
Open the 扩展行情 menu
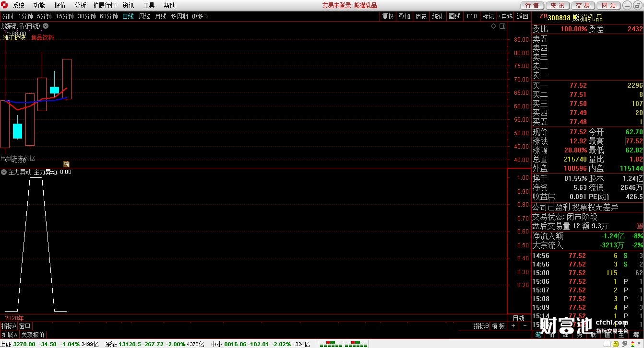[104, 5]
